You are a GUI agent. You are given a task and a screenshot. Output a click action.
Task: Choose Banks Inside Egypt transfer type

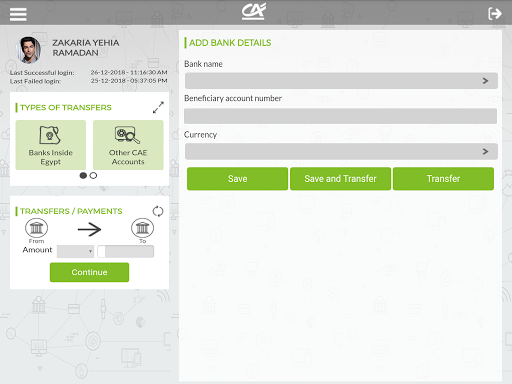[51, 145]
